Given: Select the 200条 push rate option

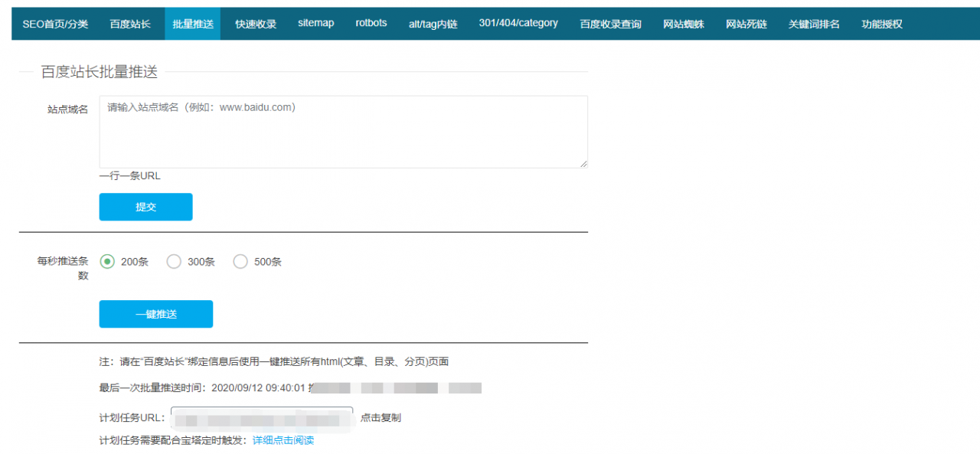Looking at the screenshot, I should (108, 261).
